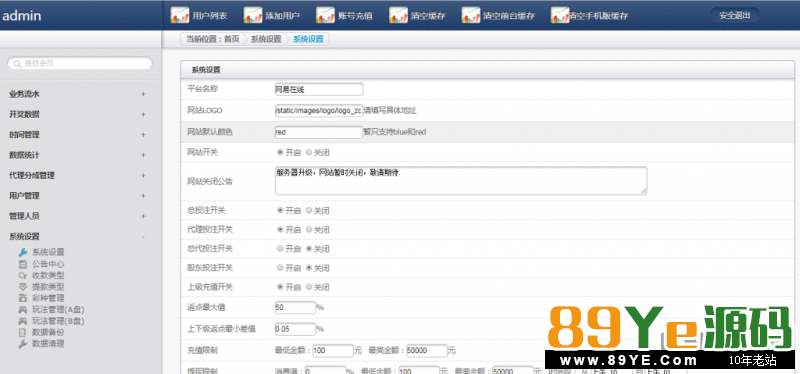800x374 pixels.
Task: Open 用户列表 from the top toolbar icon
Action: click(x=180, y=15)
